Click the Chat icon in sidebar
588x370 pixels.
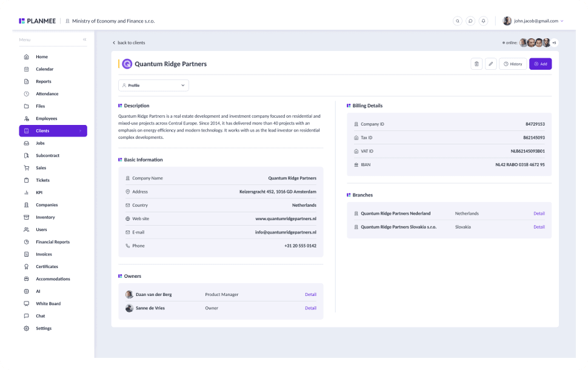pos(26,317)
